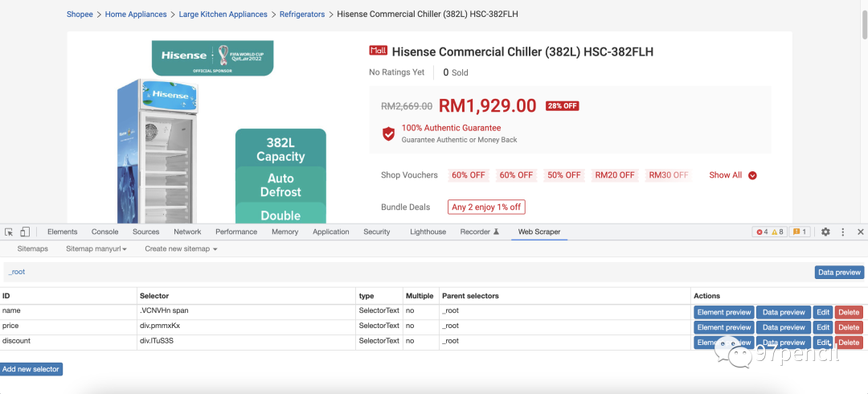Screen dimensions: 868x394
Task: Click the red Mall badge icon
Action: coord(378,51)
